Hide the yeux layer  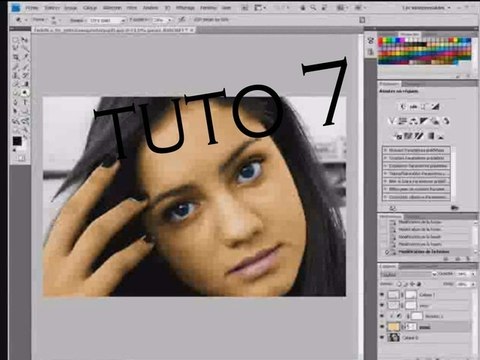(x=382, y=305)
